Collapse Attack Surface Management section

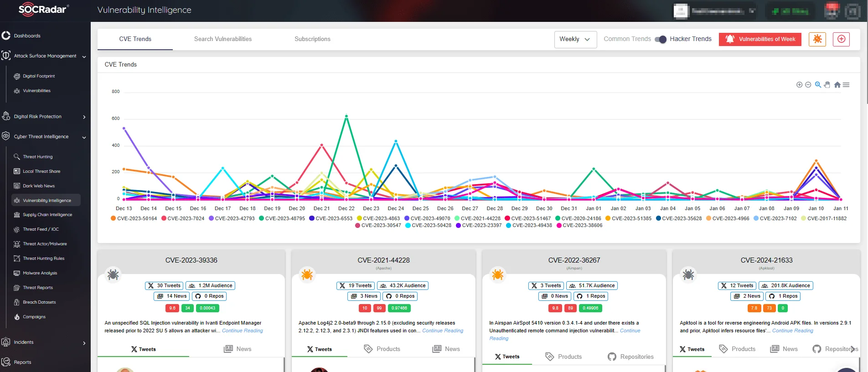tap(84, 57)
